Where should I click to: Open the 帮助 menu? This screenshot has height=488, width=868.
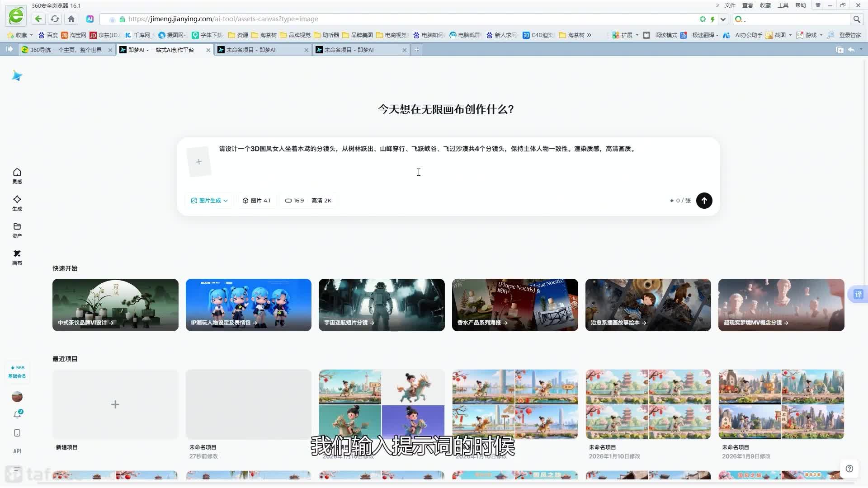800,5
